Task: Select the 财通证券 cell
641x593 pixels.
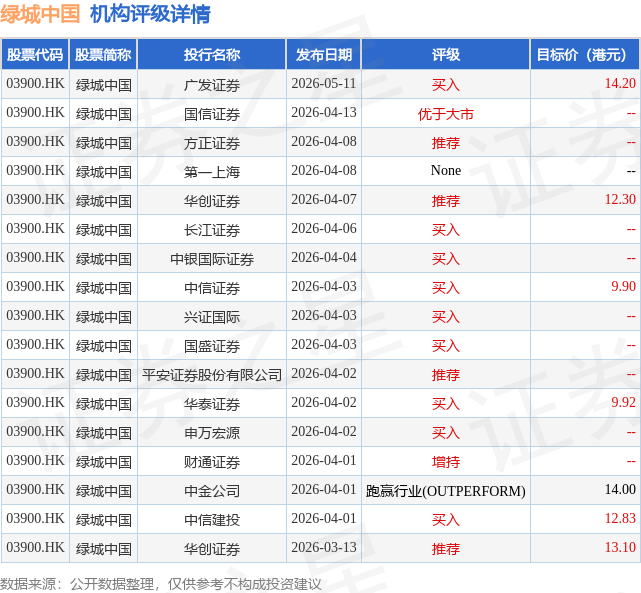Action: point(212,462)
